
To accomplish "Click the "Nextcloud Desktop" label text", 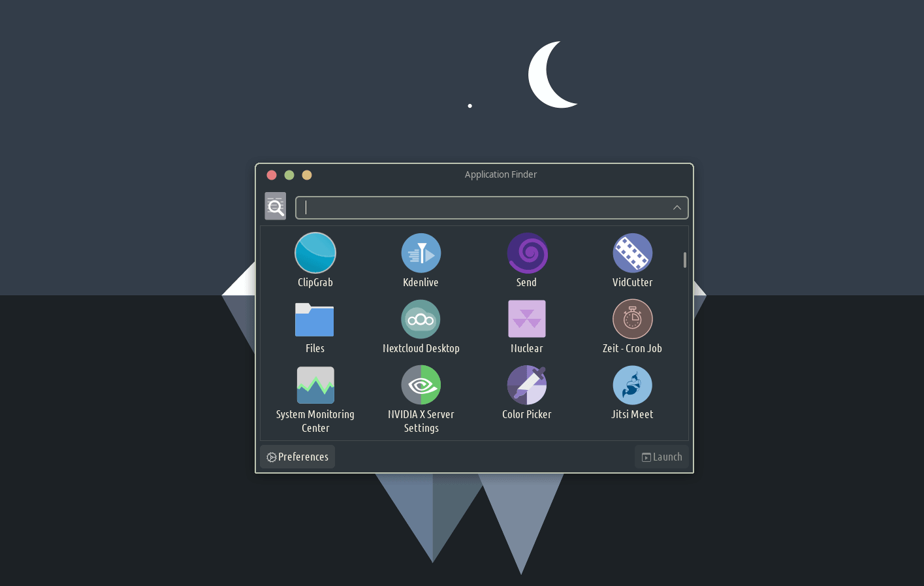I will (x=421, y=348).
